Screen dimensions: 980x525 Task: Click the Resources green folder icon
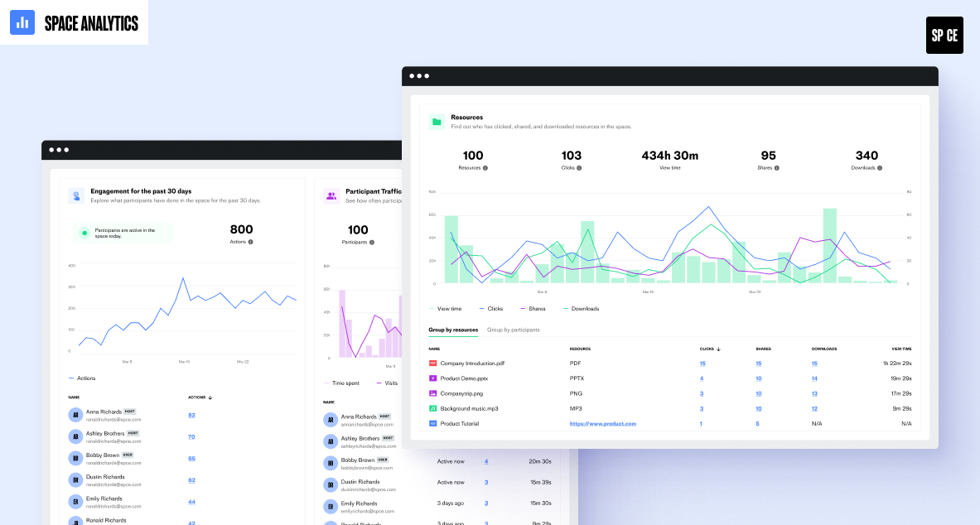click(436, 122)
